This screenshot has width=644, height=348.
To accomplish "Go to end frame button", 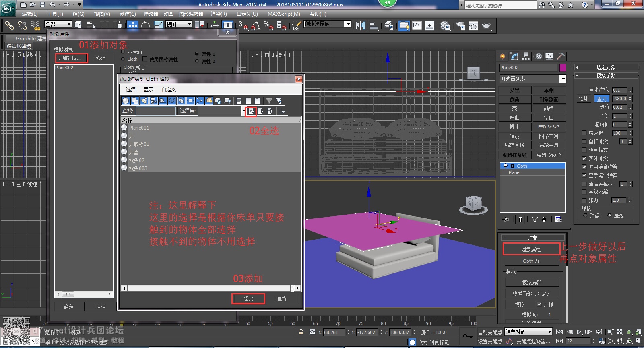I will (x=599, y=332).
